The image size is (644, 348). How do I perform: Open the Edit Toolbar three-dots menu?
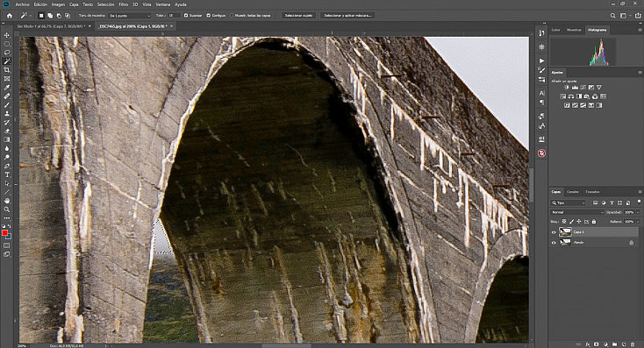pos(7,218)
